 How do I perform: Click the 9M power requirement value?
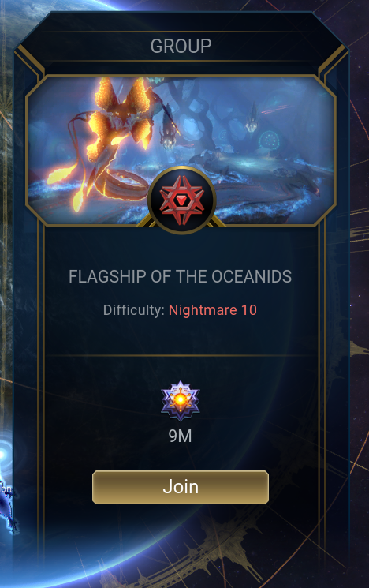point(181,436)
